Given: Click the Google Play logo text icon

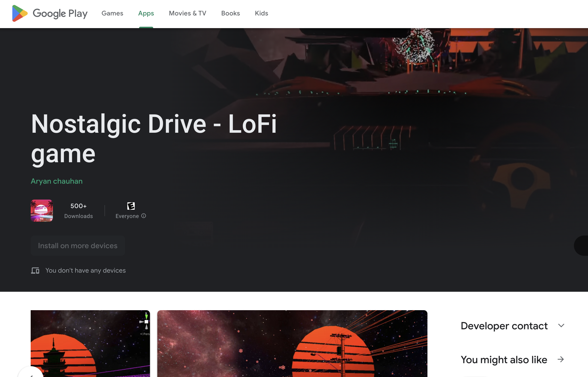Looking at the screenshot, I should click(x=49, y=13).
